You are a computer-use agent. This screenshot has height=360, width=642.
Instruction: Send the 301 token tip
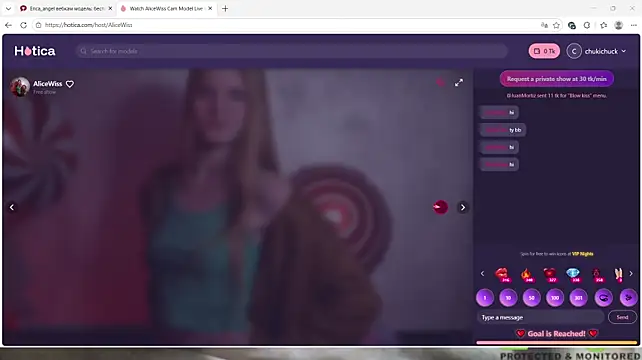[578, 298]
